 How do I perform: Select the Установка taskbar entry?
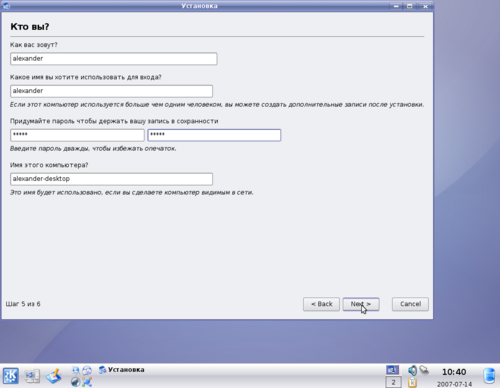[122, 370]
